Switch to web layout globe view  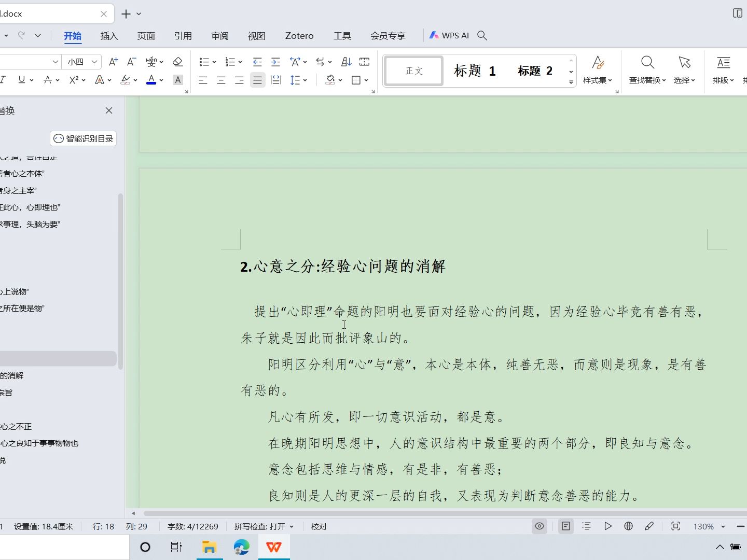[628, 526]
